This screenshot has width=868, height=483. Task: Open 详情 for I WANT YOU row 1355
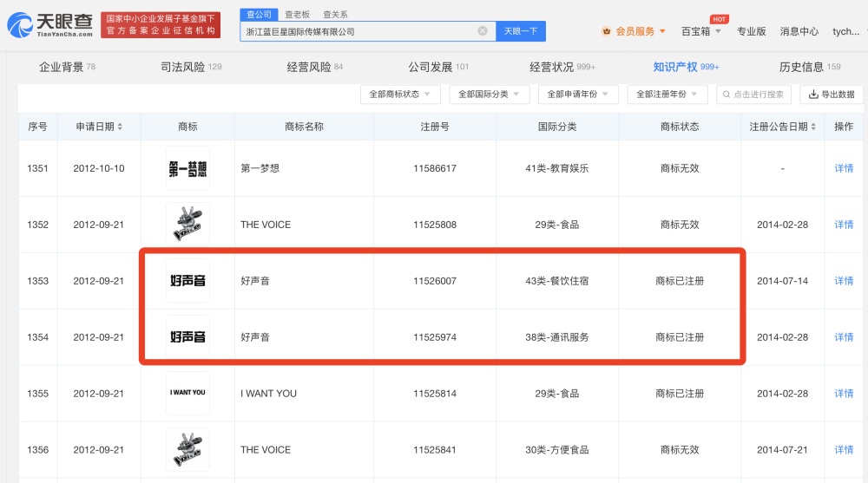[x=844, y=394]
